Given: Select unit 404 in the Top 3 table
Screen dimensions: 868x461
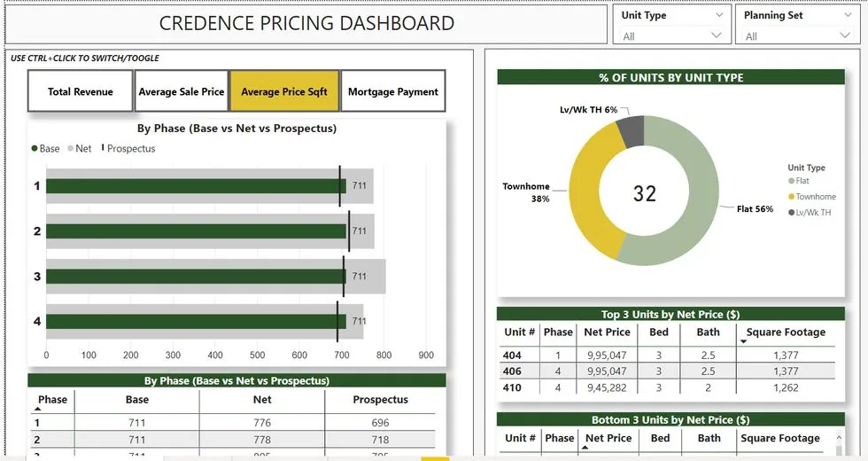Looking at the screenshot, I should point(512,356).
